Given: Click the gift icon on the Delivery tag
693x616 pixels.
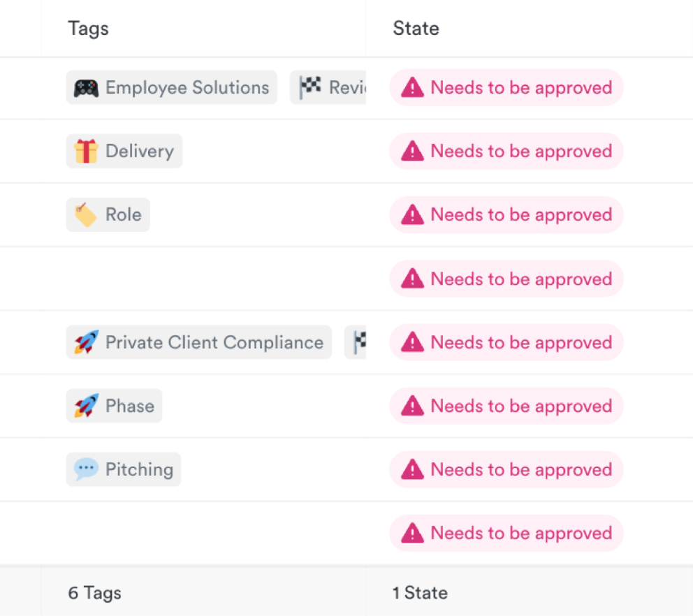Looking at the screenshot, I should point(87,152).
